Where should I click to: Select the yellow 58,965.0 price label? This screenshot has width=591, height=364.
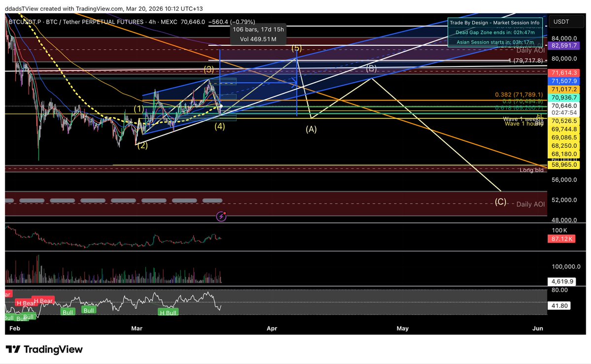564,165
